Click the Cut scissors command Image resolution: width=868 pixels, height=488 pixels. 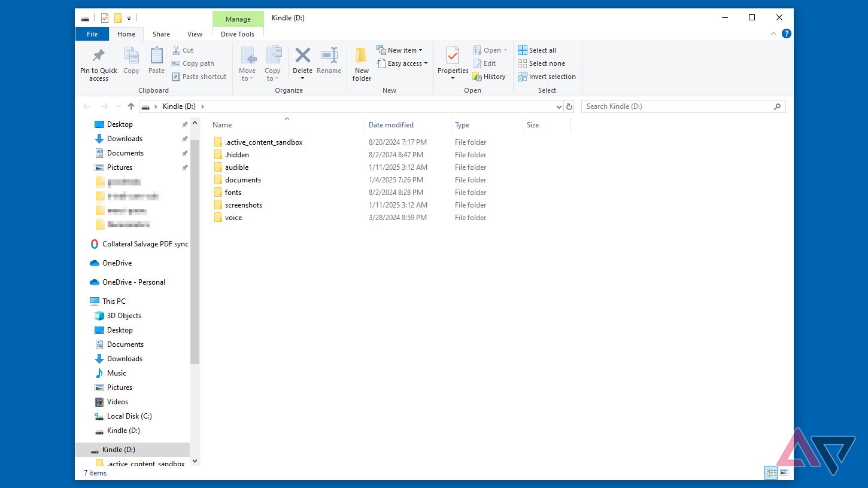click(183, 50)
